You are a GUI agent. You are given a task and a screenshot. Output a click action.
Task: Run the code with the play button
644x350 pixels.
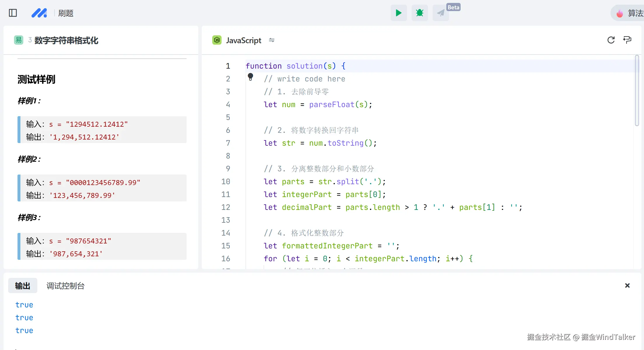point(399,13)
